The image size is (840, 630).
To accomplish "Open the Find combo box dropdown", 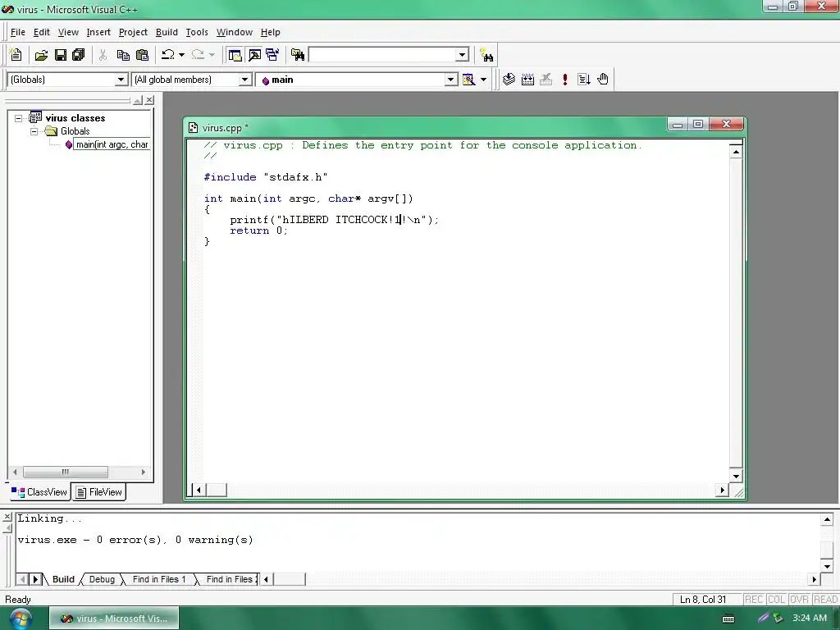I will click(x=463, y=55).
